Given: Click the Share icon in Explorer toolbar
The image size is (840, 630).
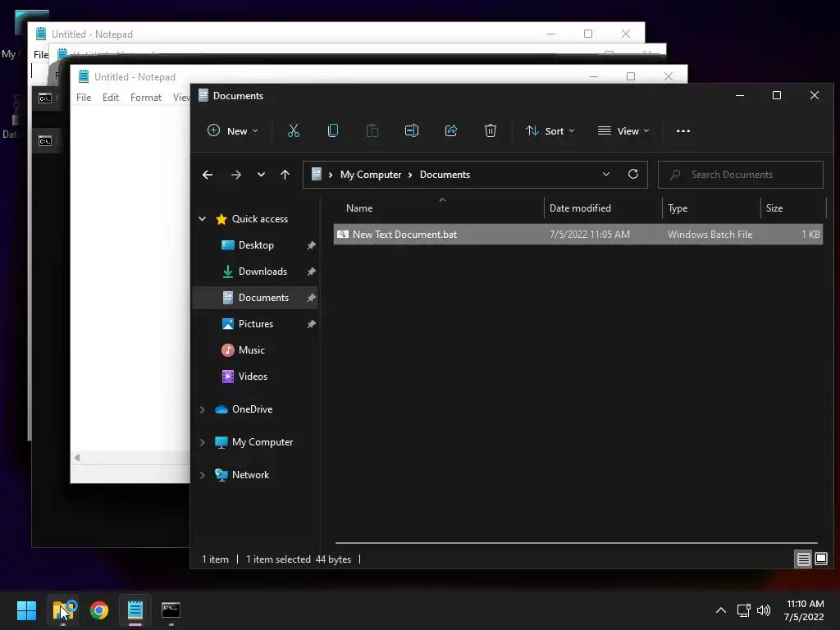Looking at the screenshot, I should coord(451,130).
